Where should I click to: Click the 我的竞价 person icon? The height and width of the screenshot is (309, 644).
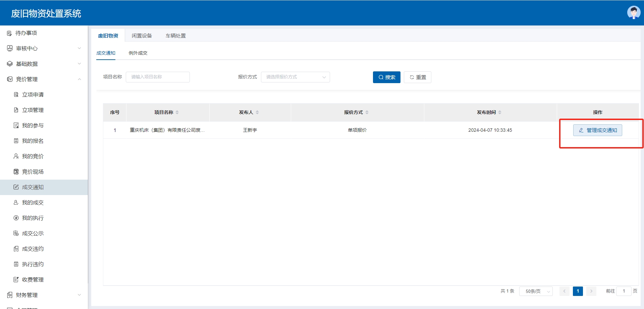tap(16, 156)
